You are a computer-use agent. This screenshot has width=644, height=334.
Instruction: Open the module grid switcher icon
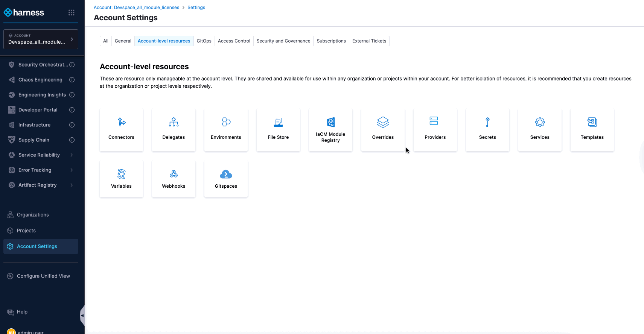[x=72, y=13]
